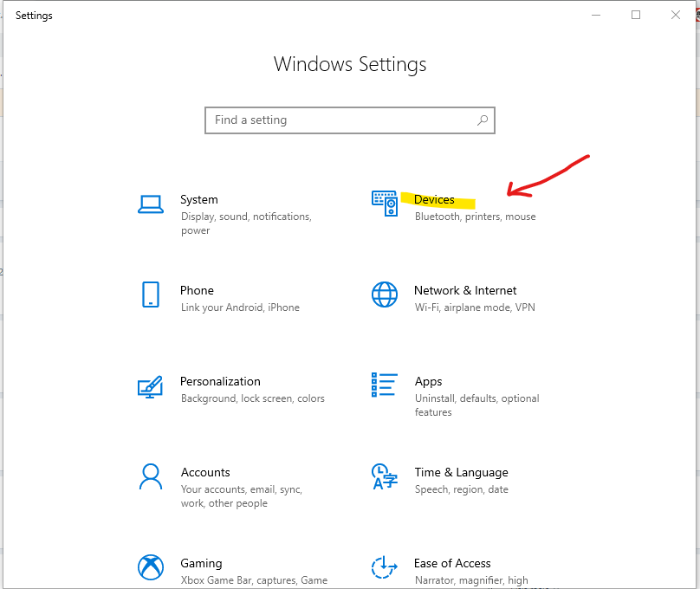Image resolution: width=700 pixels, height=589 pixels.
Task: Select the Apps category title
Action: click(428, 382)
